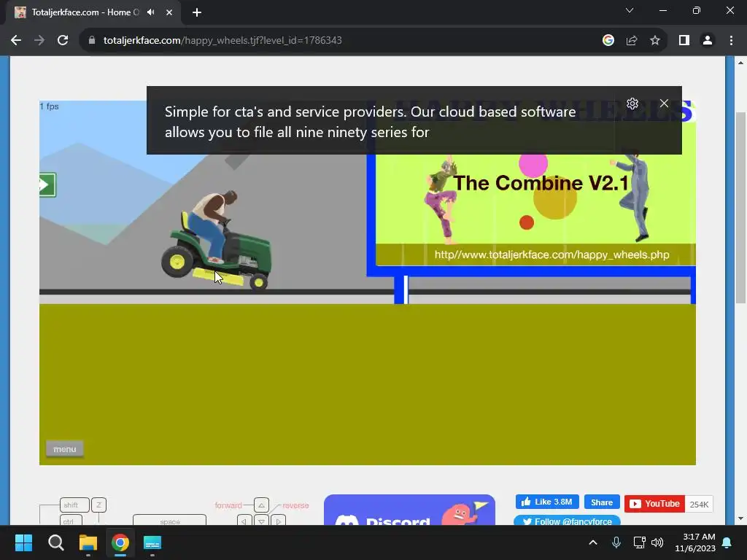Viewport: 747px width, 560px height.
Task: Open the clock showing 3:17 AM
Action: [695, 542]
